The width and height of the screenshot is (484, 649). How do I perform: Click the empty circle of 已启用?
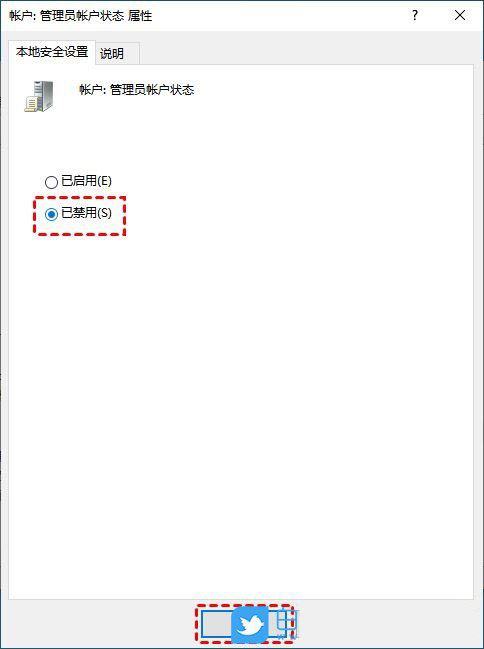[51, 182]
